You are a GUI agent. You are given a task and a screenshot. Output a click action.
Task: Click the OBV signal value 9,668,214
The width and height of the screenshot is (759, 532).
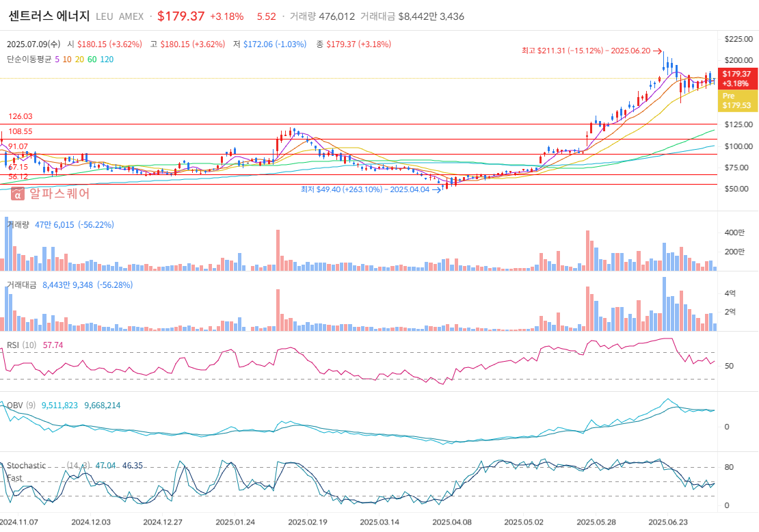pos(102,405)
